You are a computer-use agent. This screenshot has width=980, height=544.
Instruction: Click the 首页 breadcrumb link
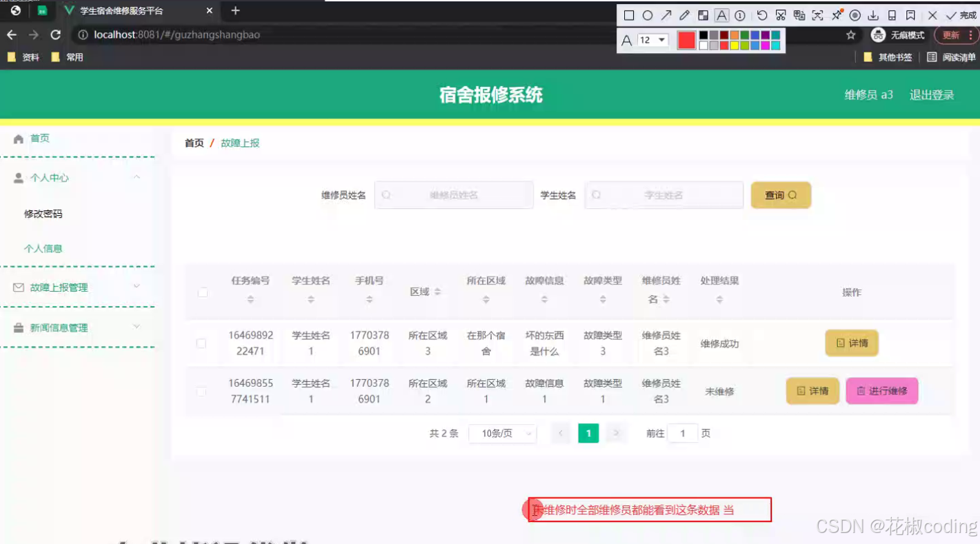pos(194,143)
